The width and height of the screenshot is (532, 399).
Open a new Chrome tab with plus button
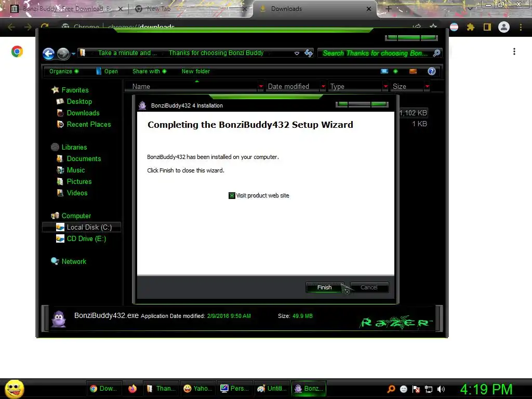[x=389, y=9]
